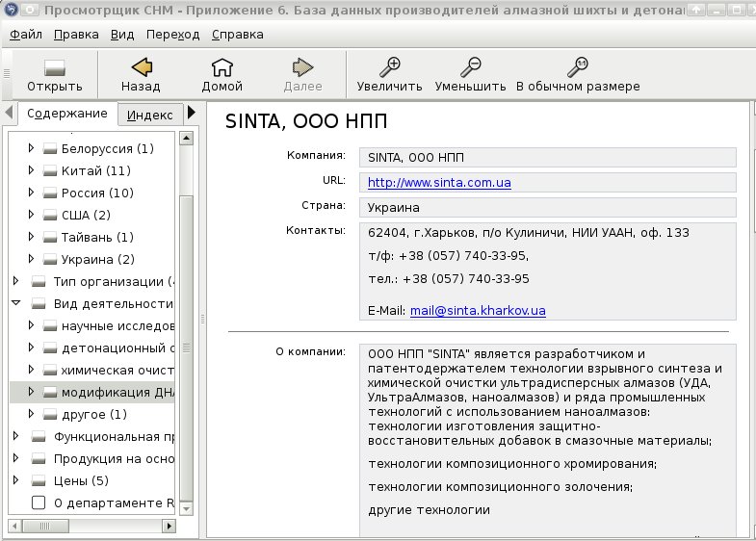Click the book icon beside Тайвань (1)
The height and width of the screenshot is (541, 756).
coord(50,238)
